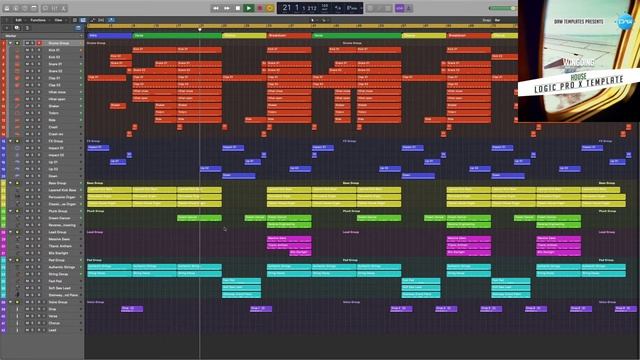Collapse the FX Group disclosure triangle
Viewport: 640px width, 360px height.
pyautogui.click(x=10, y=141)
